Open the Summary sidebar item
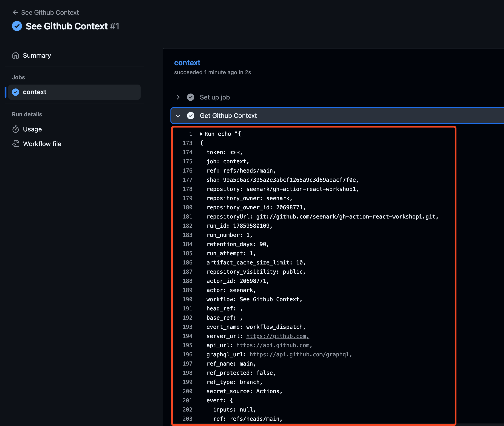 point(37,55)
